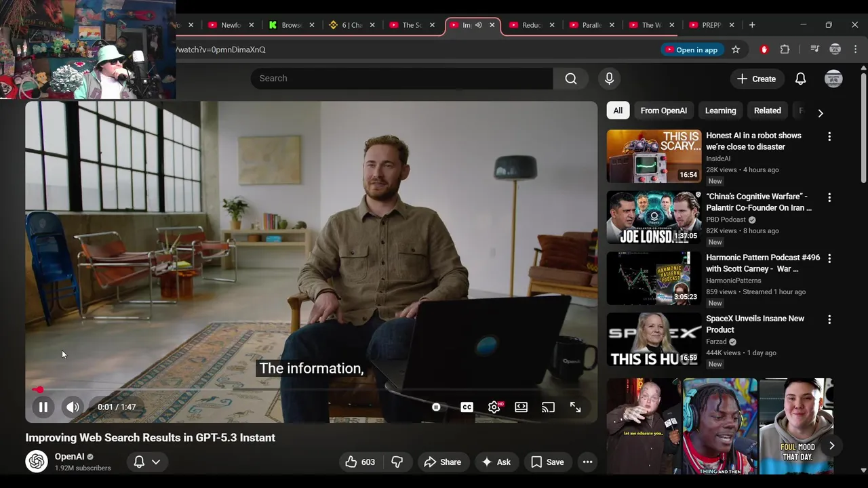Switch to theater mode
This screenshot has height=488, width=868.
tap(521, 407)
